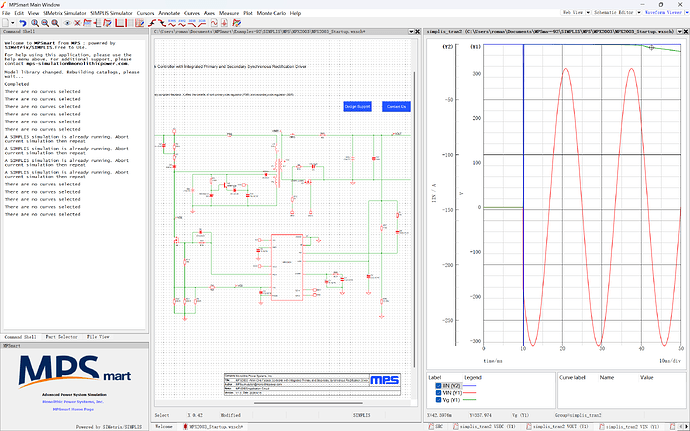The height and width of the screenshot is (431, 690).
Task: Click the red X delete curve icon
Action: [77, 23]
